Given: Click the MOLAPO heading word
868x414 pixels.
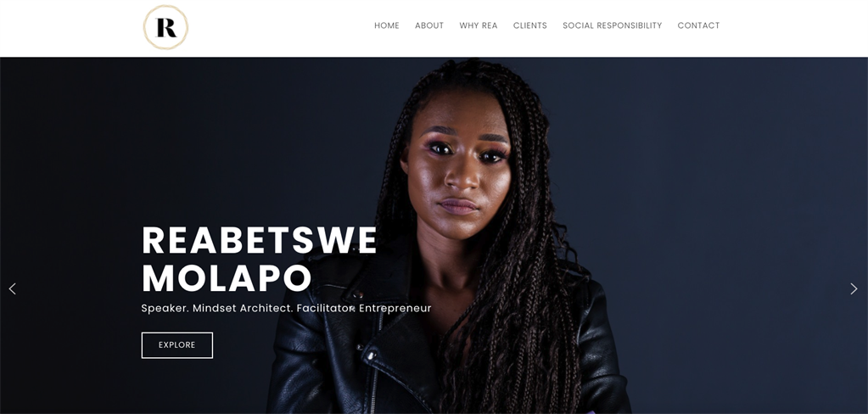Looking at the screenshot, I should (x=227, y=278).
